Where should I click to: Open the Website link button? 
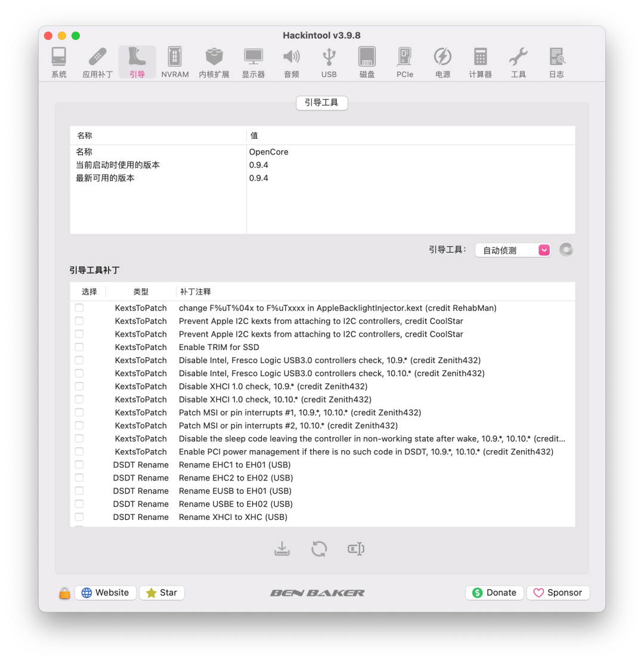tap(106, 593)
